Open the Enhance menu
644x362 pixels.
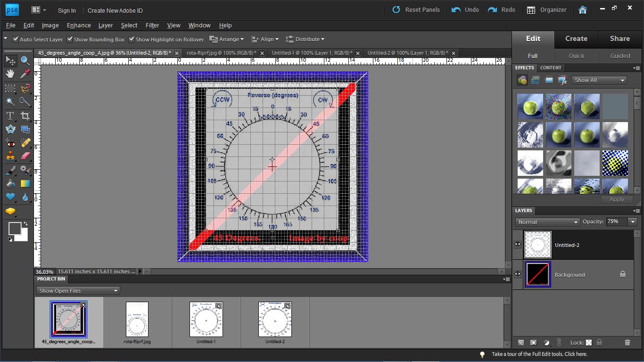click(x=79, y=25)
